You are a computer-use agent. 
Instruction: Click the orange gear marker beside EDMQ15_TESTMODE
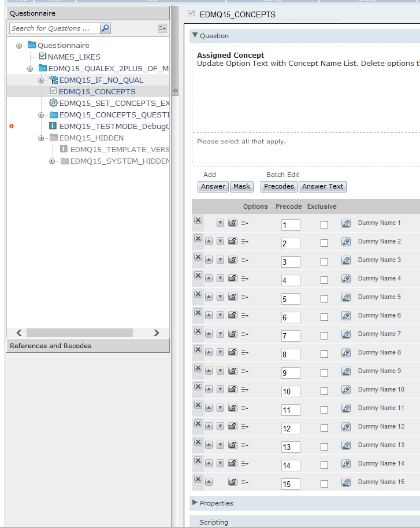click(x=12, y=126)
